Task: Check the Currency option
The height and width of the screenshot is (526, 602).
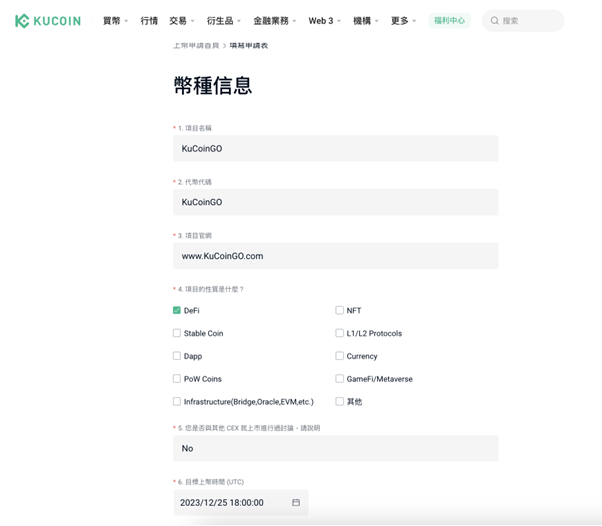Action: [339, 356]
